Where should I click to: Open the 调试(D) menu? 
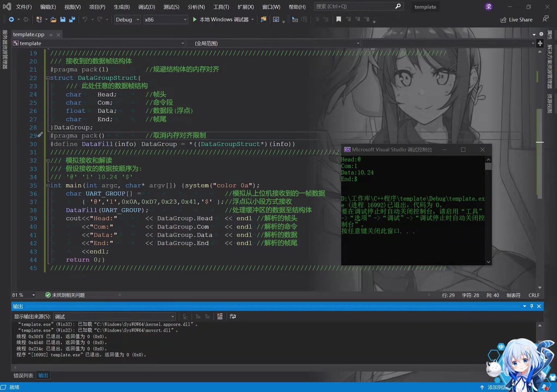[x=147, y=7]
